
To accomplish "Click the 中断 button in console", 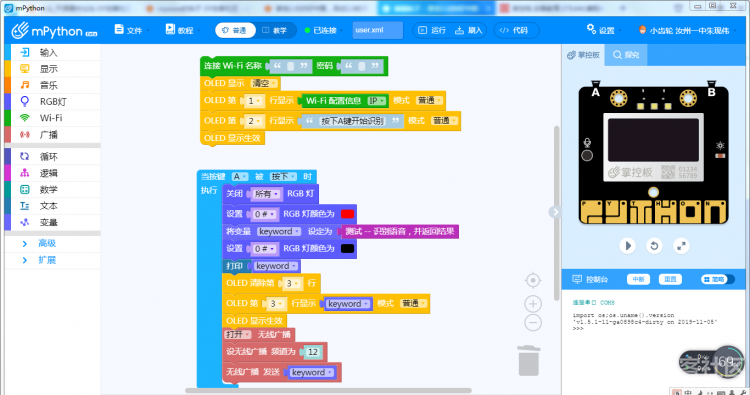I will (638, 279).
